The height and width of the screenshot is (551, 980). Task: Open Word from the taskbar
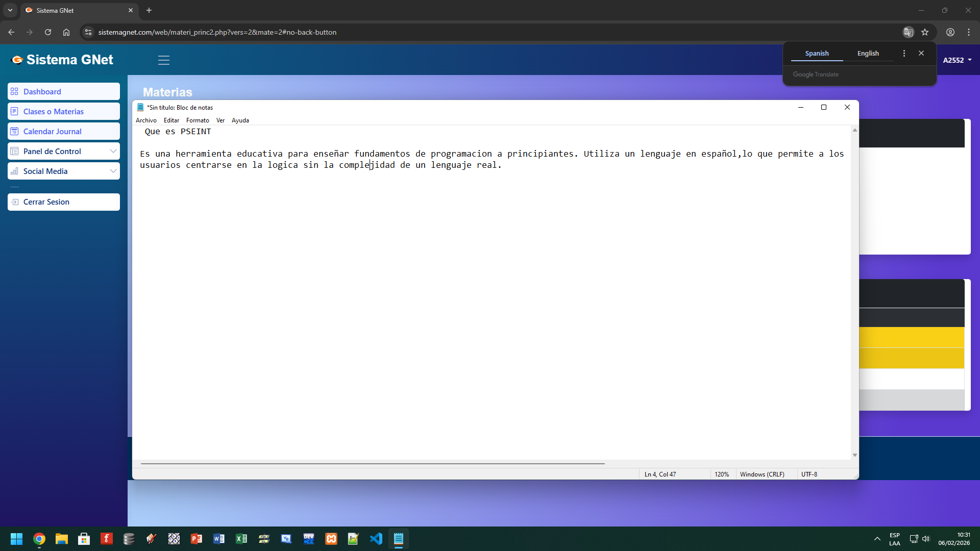219,539
